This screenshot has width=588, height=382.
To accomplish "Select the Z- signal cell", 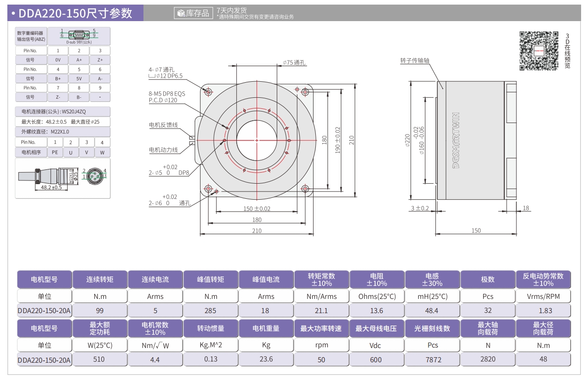I will click(58, 97).
